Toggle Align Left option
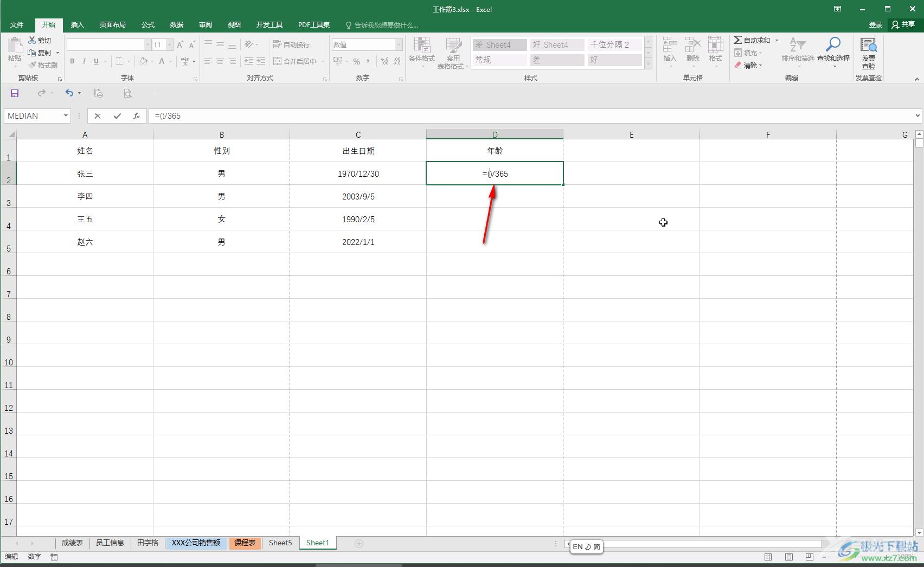Screen dimensions: 924x567 (x=208, y=61)
